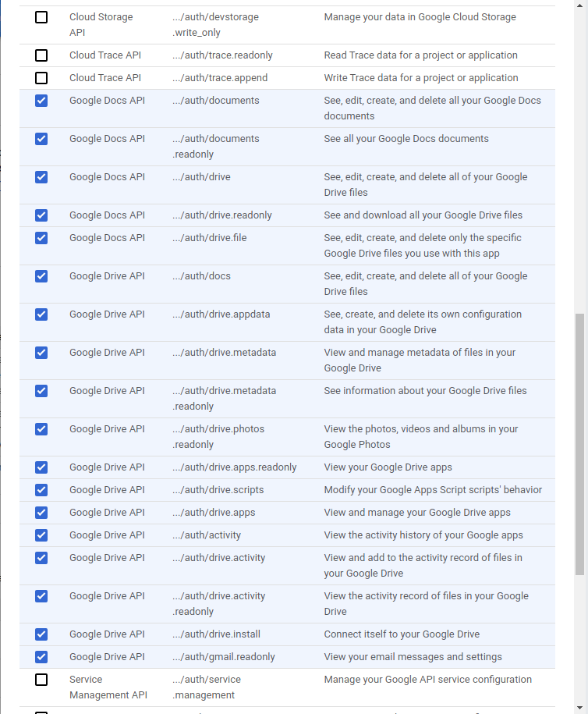588x714 pixels.
Task: Click the '.../auth/drive.readonly' scope text
Action: [x=222, y=215]
